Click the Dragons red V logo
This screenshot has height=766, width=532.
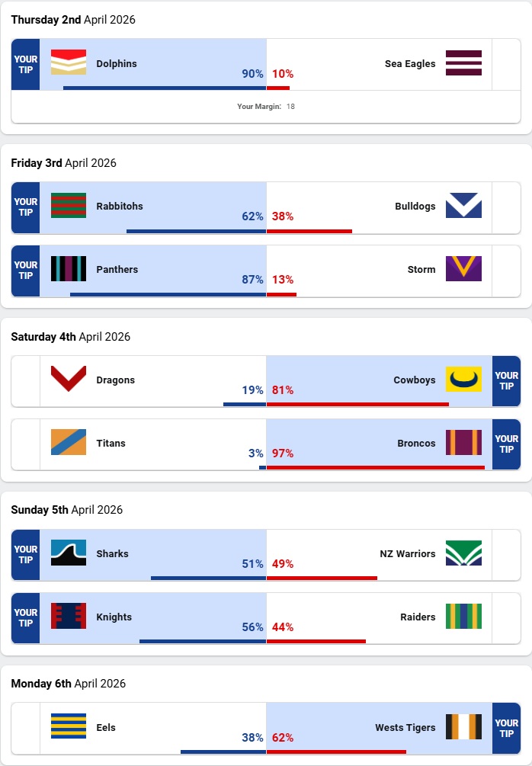click(x=69, y=380)
